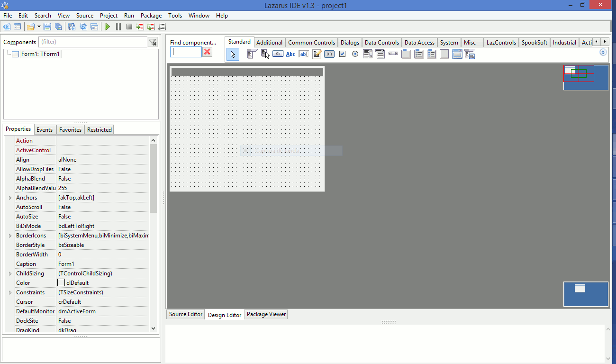Open the File menu
Viewport: 616px width, 364px height.
(8, 16)
